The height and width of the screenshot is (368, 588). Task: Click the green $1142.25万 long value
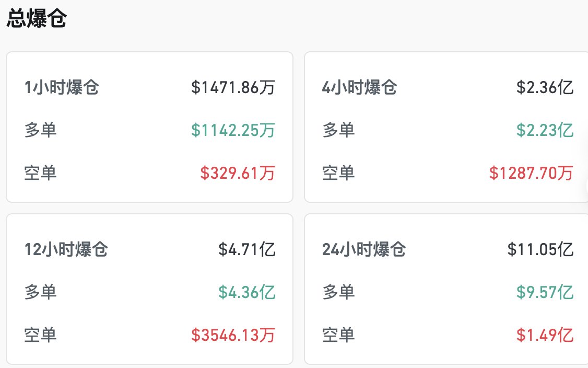point(233,130)
